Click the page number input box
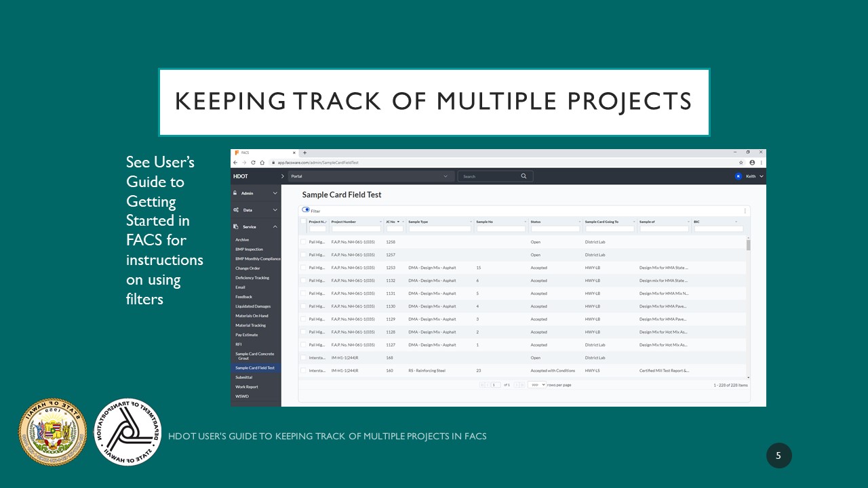Screen dimensions: 868x488 point(496,385)
